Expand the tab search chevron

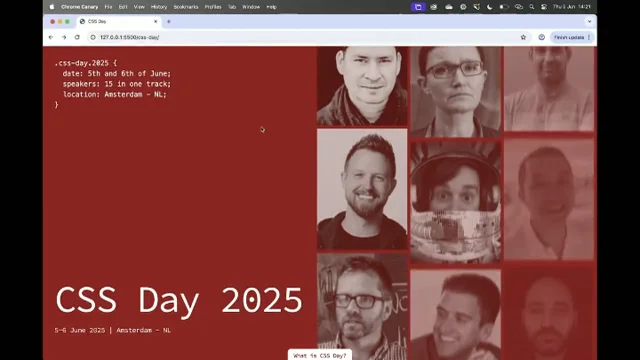[589, 22]
